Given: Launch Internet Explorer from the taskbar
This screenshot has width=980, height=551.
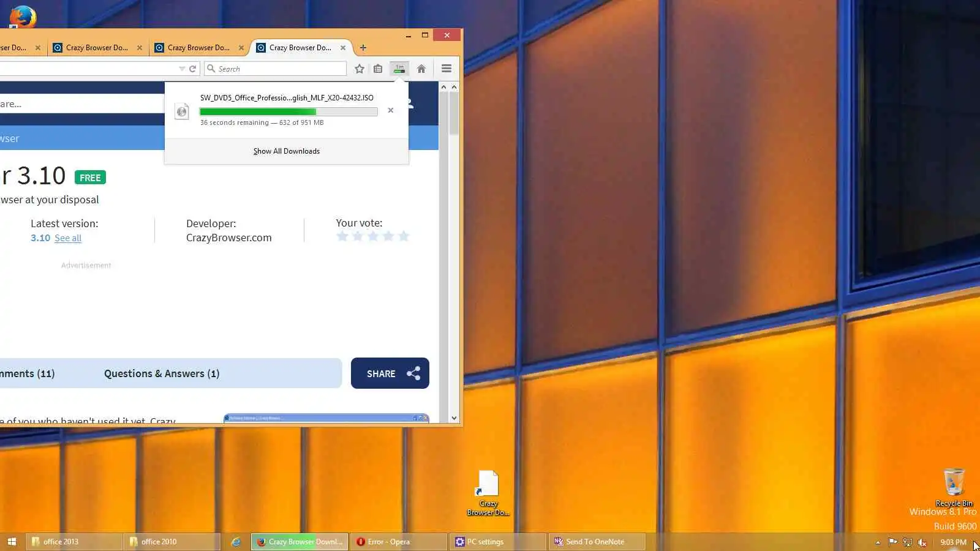Looking at the screenshot, I should coord(236,542).
